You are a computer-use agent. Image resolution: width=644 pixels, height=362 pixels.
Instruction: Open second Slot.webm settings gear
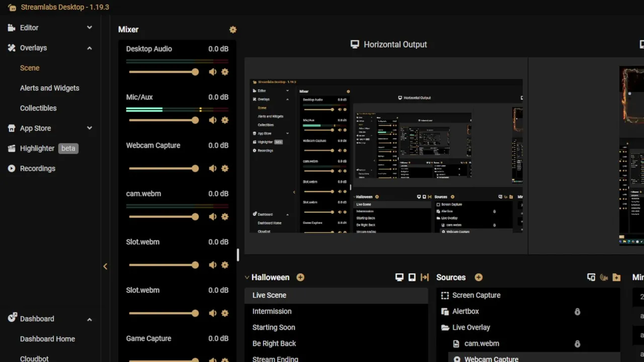coord(225,313)
